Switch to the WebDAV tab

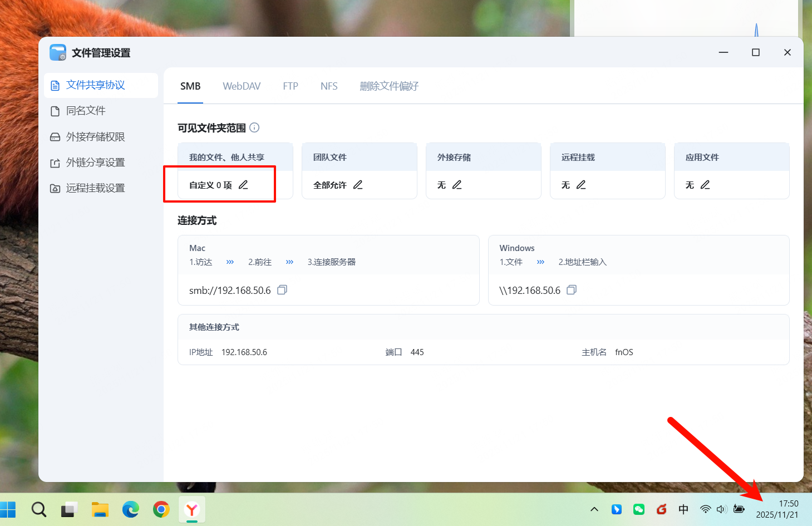coord(242,86)
